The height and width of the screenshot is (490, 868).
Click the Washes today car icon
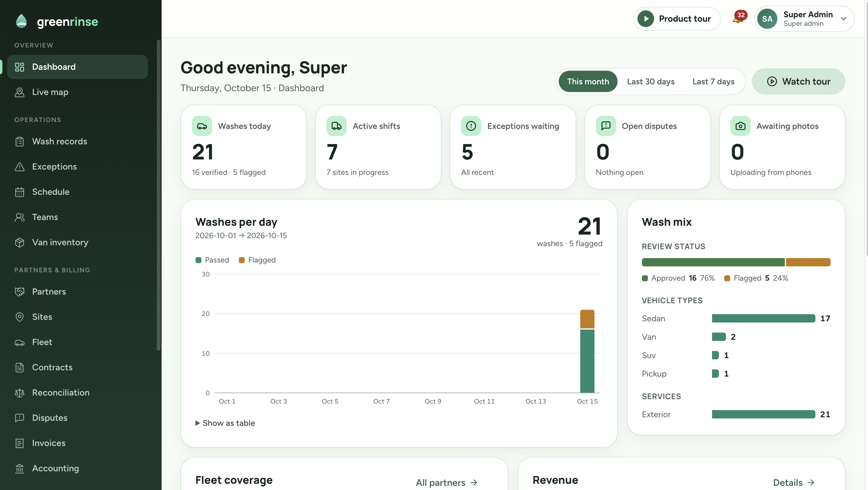pos(202,126)
